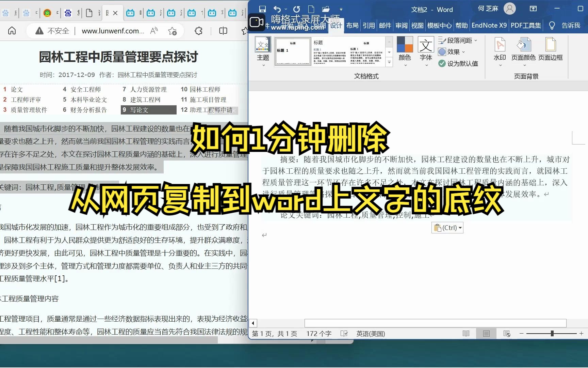Toggle Web Layout view in the status bar
The width and height of the screenshot is (588, 368).
[x=507, y=333]
